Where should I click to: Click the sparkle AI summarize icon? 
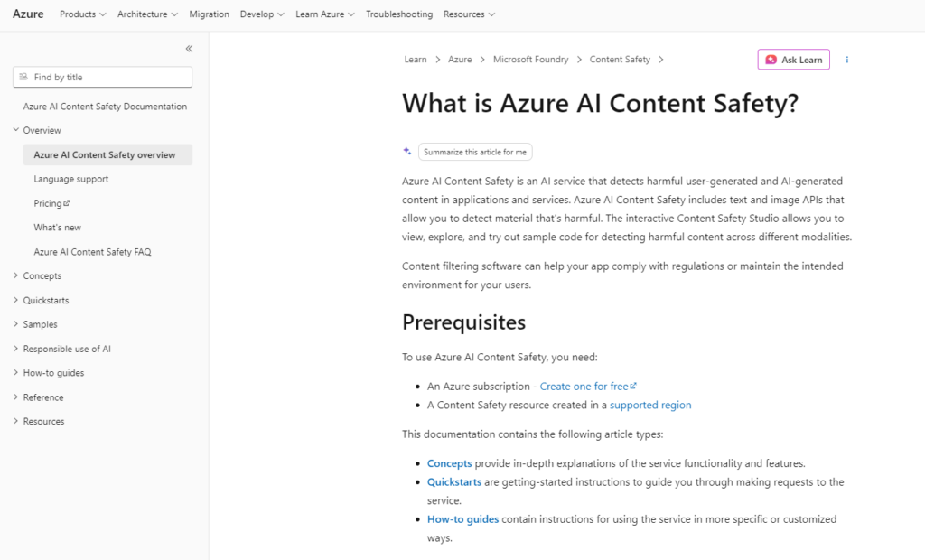point(407,151)
